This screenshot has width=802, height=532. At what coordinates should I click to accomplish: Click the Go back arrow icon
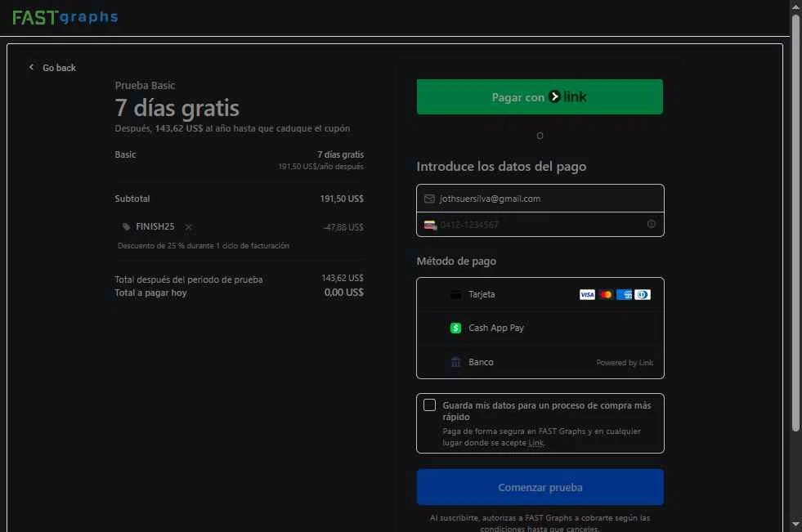pos(32,67)
